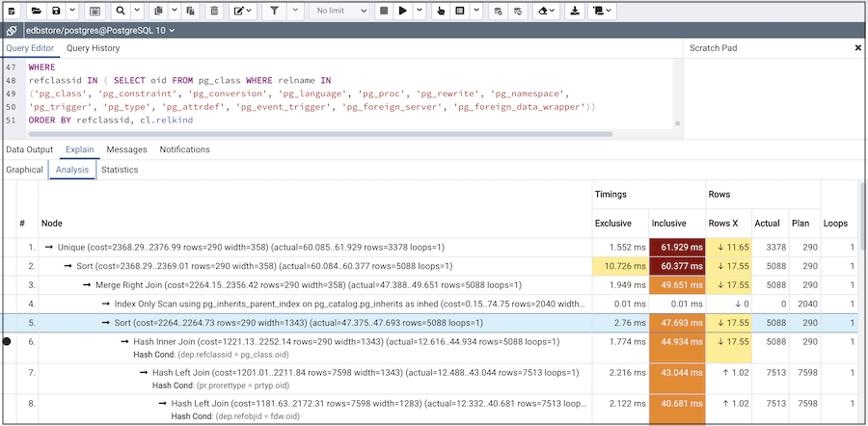Open the Clear eraser dropdown button

coord(547,11)
